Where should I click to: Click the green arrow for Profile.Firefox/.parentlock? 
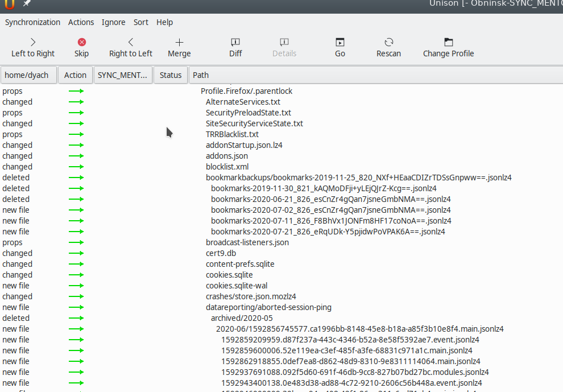pyautogui.click(x=76, y=91)
